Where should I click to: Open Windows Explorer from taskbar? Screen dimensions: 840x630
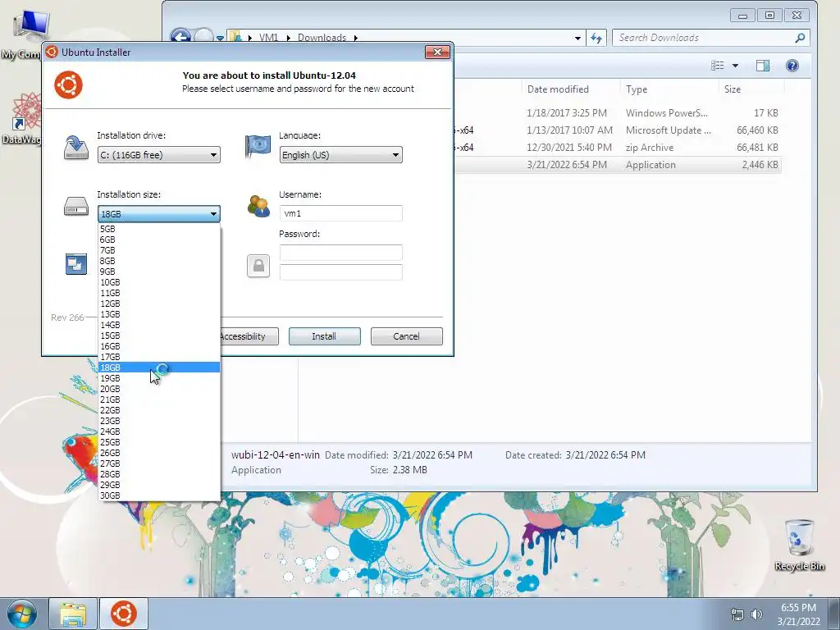(x=73, y=614)
